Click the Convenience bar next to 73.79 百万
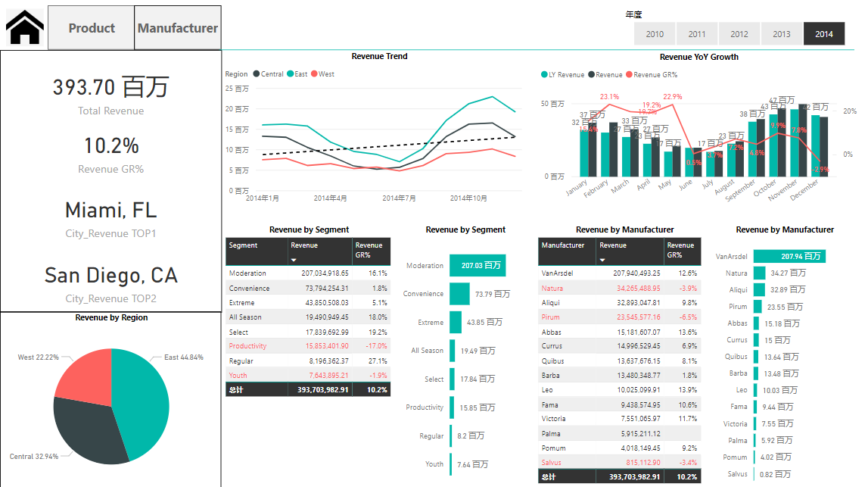The width and height of the screenshot is (868, 487). (x=459, y=294)
